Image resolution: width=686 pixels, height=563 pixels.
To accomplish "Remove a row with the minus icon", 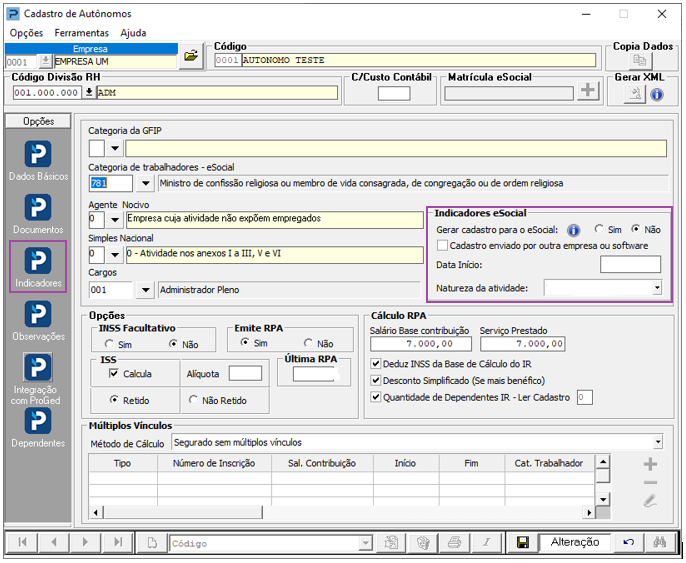I will point(650,483).
